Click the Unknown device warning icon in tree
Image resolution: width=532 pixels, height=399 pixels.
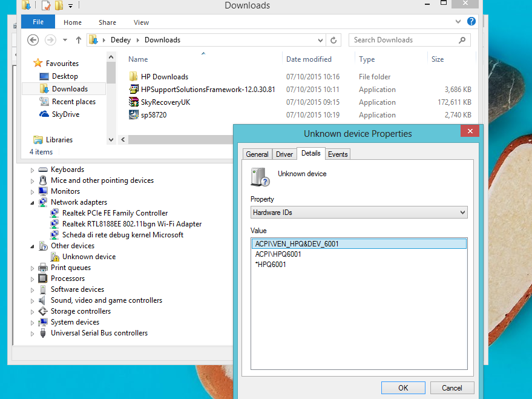click(x=55, y=257)
